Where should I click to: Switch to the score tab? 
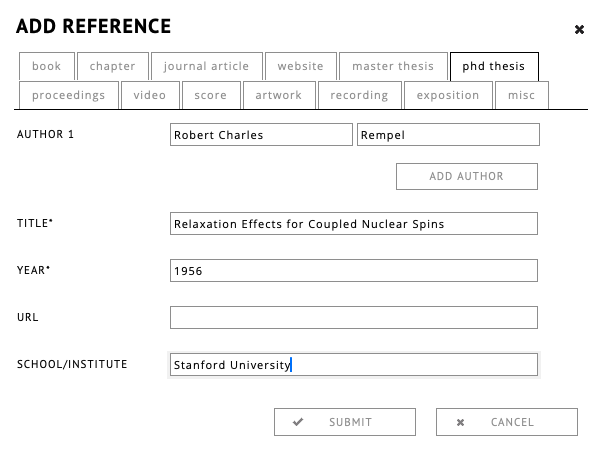(211, 95)
